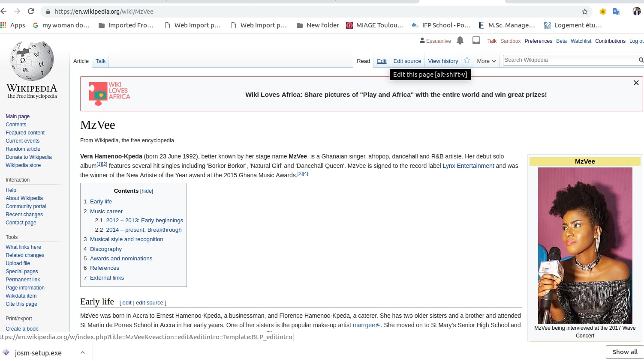The height and width of the screenshot is (361, 644).
Task: Jump to '2012 – 2013: Early beginnings' section
Action: 144,221
